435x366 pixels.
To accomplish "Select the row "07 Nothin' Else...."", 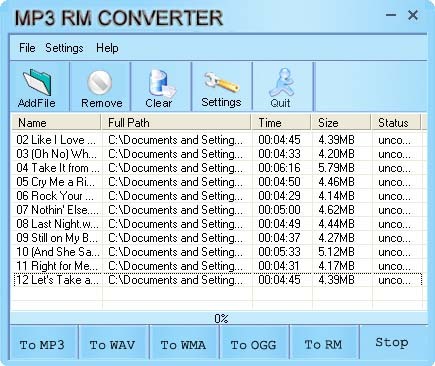I will [x=218, y=210].
